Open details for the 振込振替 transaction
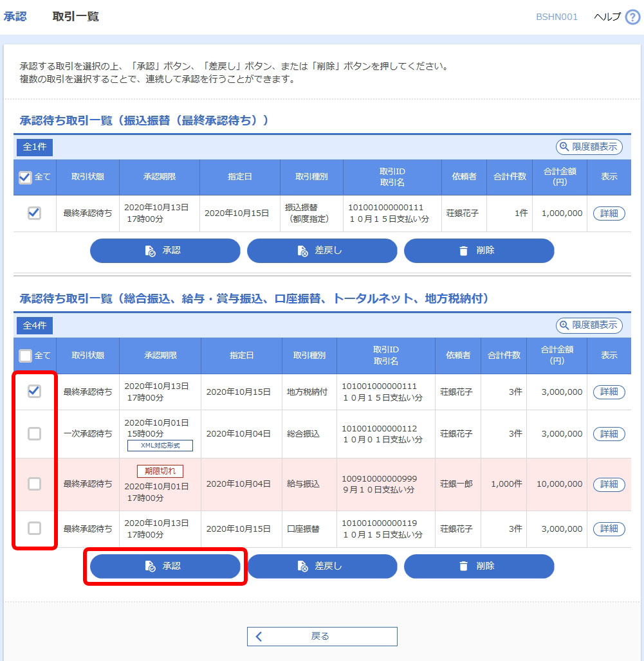 (x=609, y=213)
